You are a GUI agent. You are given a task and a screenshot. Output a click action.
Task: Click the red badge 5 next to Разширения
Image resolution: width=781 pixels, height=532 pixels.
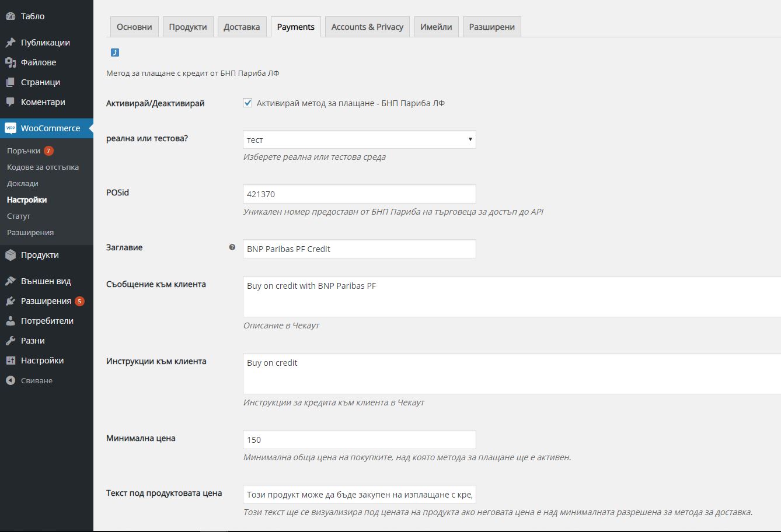79,301
